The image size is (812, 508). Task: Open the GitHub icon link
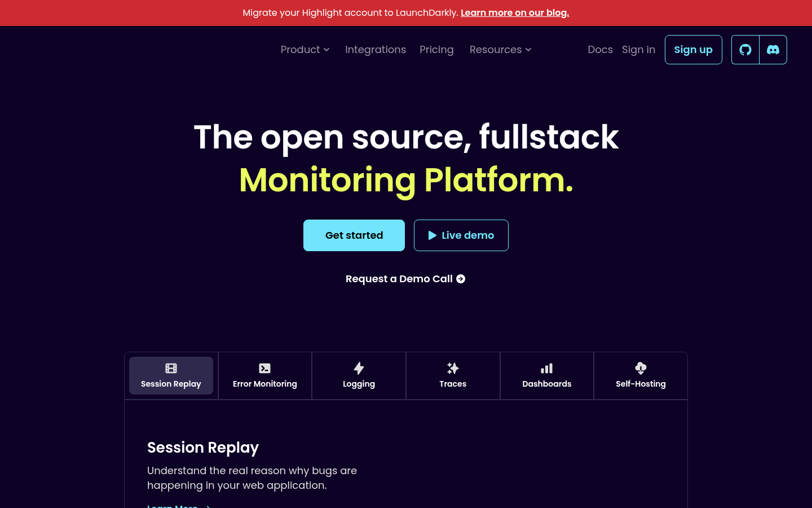click(745, 50)
